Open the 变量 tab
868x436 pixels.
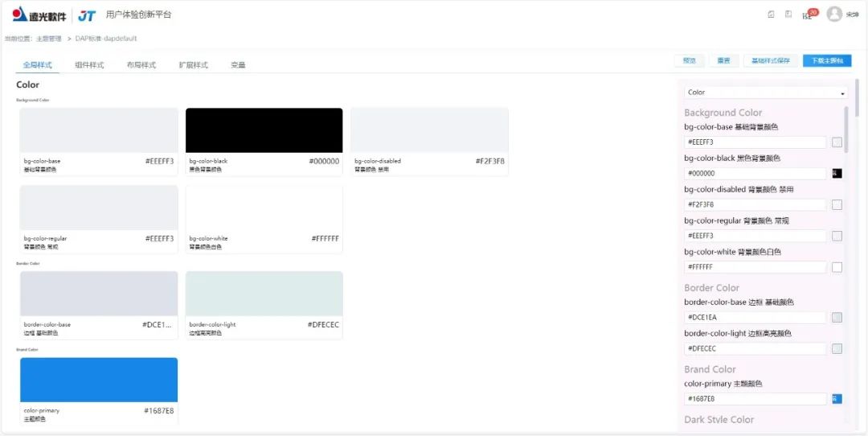(238, 65)
